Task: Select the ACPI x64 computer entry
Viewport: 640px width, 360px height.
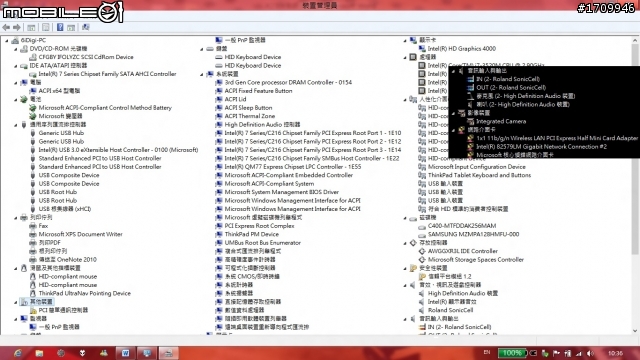Action: [59, 91]
